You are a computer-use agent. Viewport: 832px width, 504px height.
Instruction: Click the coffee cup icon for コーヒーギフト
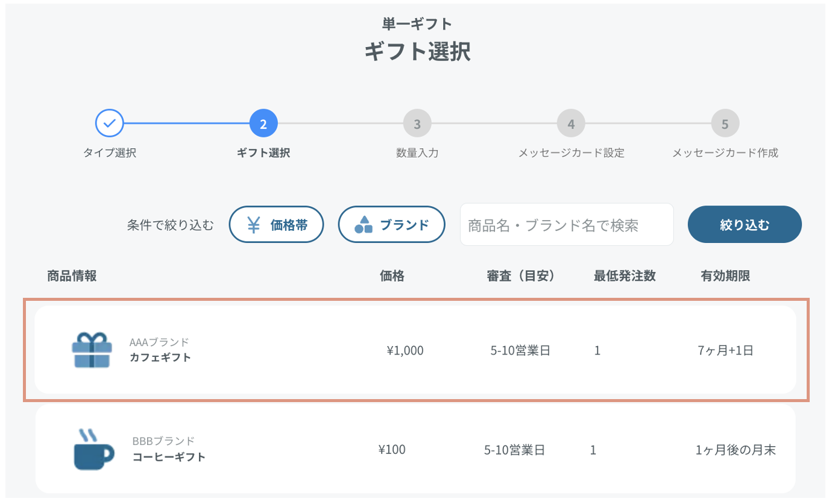pos(93,450)
